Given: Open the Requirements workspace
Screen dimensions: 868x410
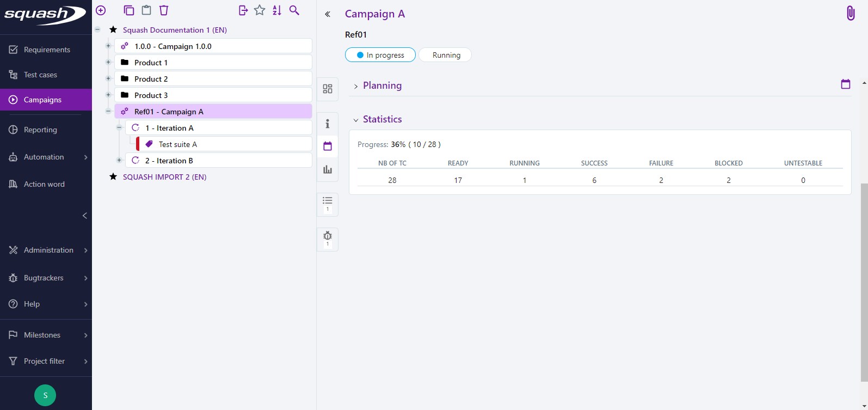Looking at the screenshot, I should pos(46,50).
